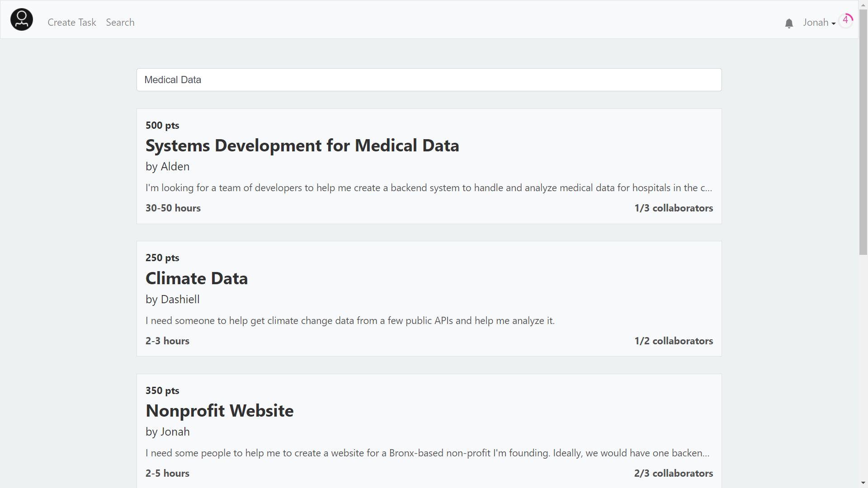Click the 30-50 hours estimate

click(173, 208)
